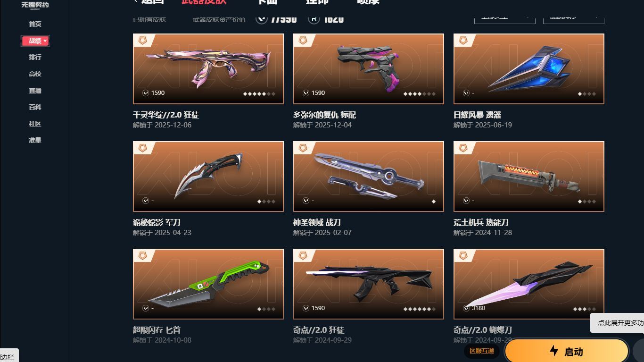
Task: Open the 荒土机兵 热能刀 skin thumbnail
Action: [529, 177]
